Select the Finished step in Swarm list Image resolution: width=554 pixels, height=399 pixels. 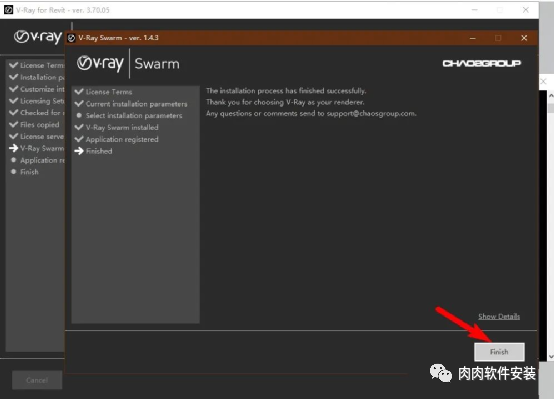pyautogui.click(x=99, y=151)
